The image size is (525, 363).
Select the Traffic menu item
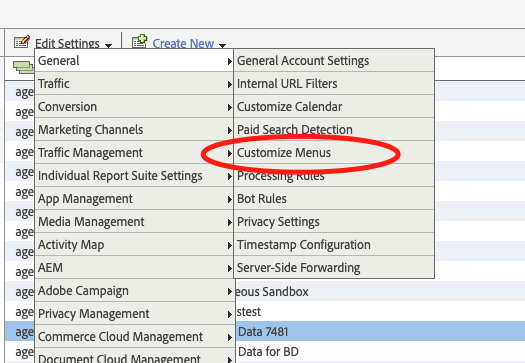[134, 84]
